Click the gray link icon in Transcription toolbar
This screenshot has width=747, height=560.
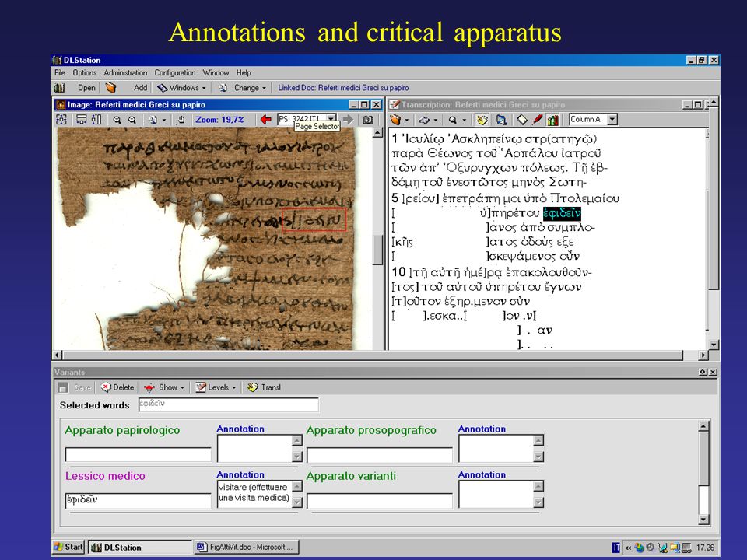coord(424,120)
